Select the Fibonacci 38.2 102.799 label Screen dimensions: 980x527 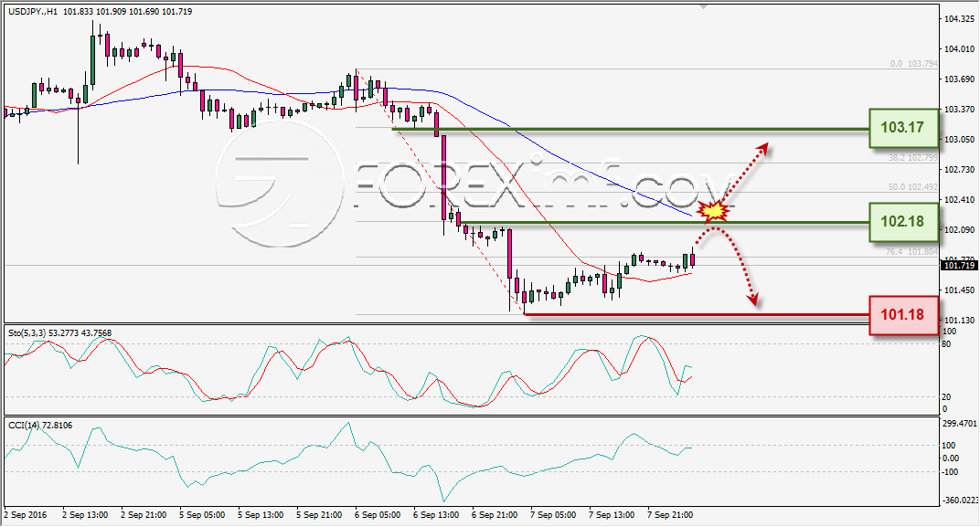912,158
